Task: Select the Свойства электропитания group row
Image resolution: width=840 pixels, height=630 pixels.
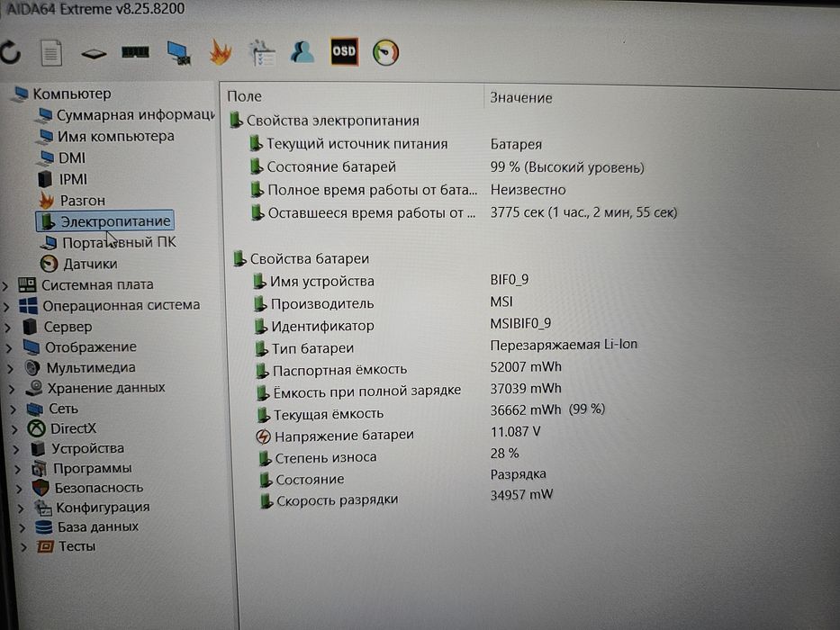Action: pos(333,121)
